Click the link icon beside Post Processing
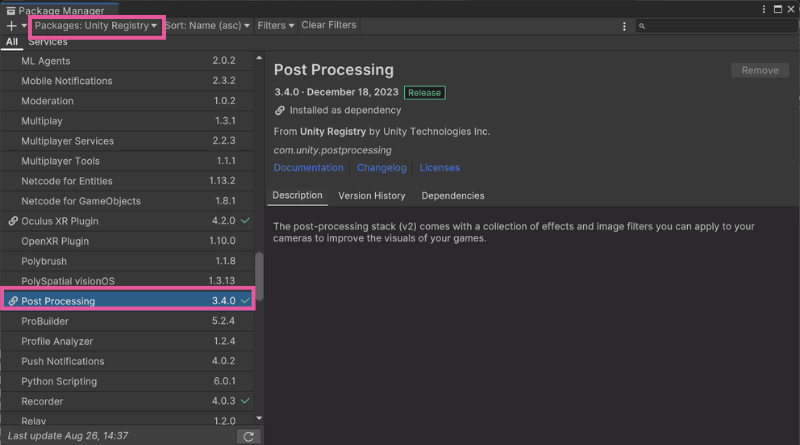 [x=13, y=301]
